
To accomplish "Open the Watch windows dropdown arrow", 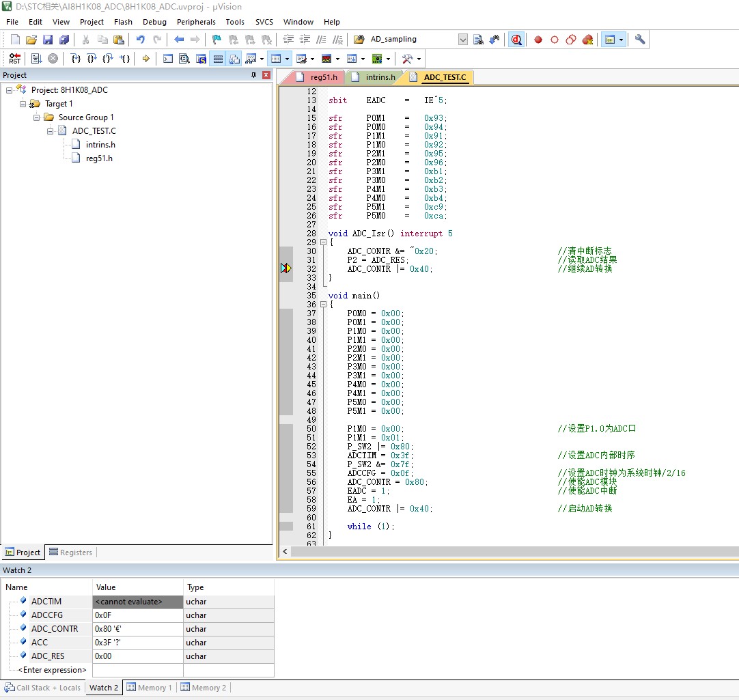I will tap(262, 59).
